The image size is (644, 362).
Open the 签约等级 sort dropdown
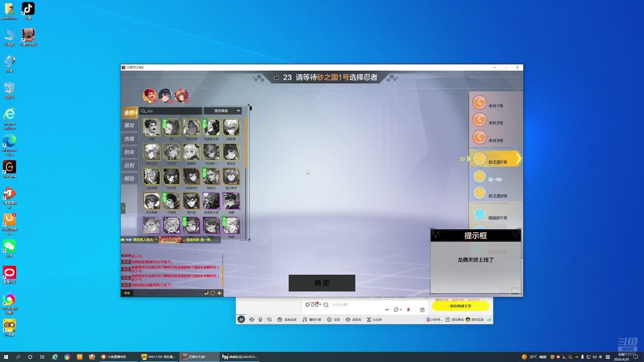click(x=223, y=111)
